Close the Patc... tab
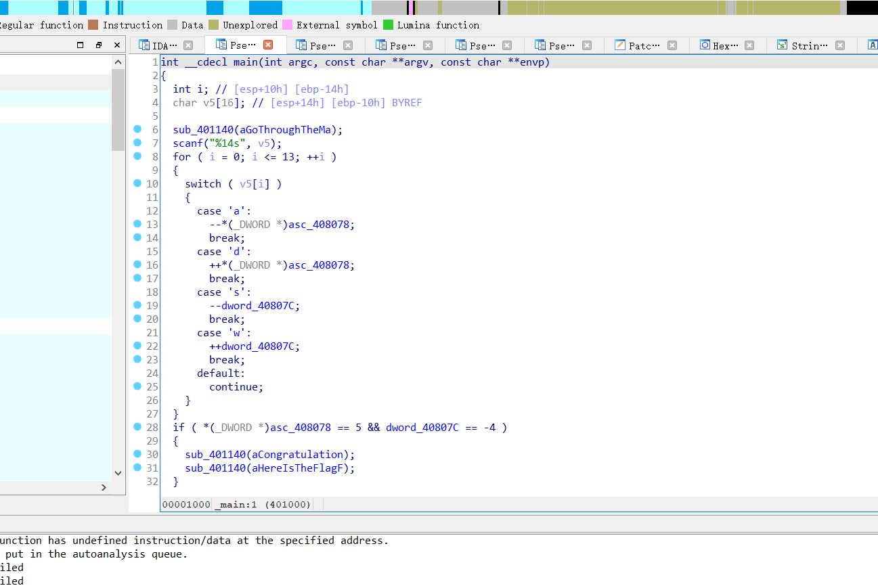878x588 pixels. 672,45
